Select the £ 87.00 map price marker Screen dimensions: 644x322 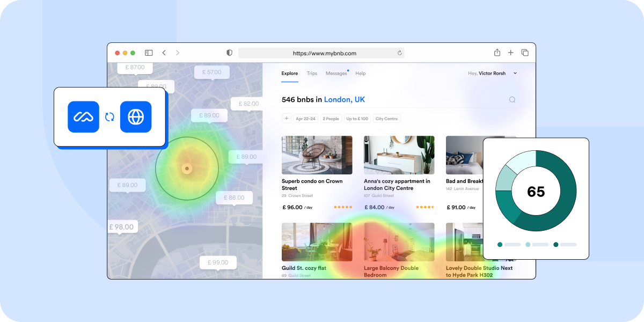pos(135,68)
